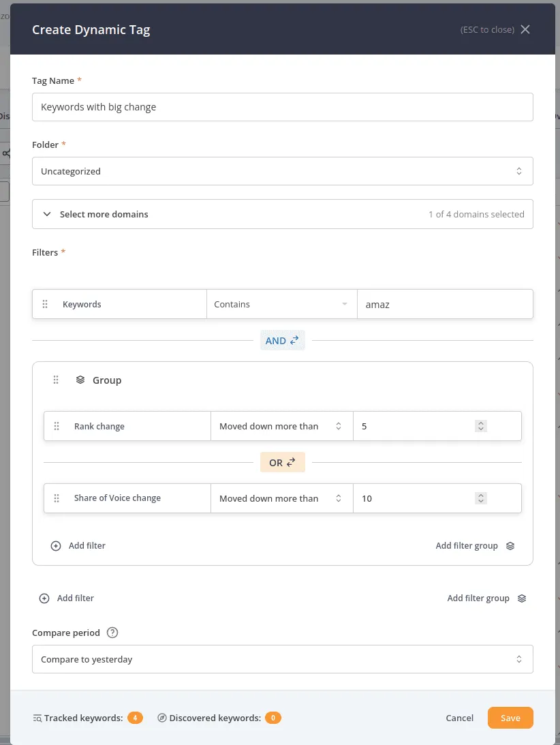Viewport: 560px width, 745px height.
Task: Click the Compare period help icon
Action: [x=112, y=633]
